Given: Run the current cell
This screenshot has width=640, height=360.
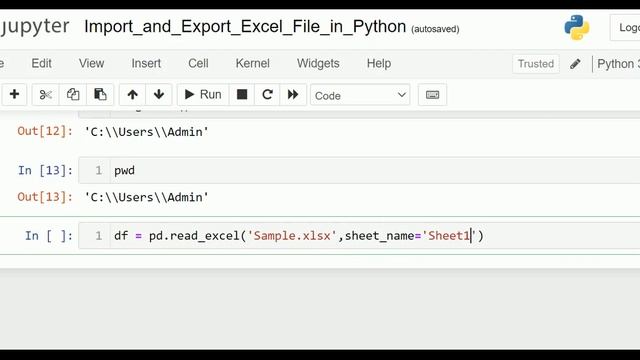Looking at the screenshot, I should tap(203, 95).
